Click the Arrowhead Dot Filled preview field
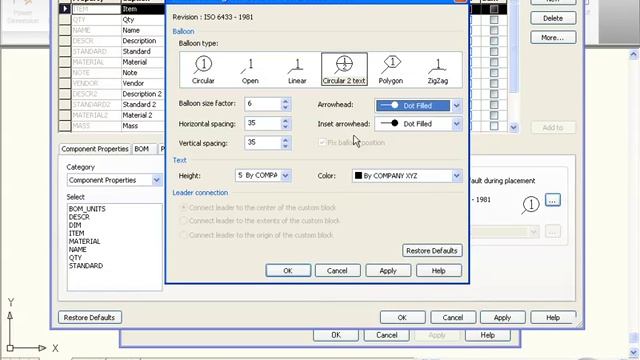This screenshot has width=640, height=360. pos(413,106)
